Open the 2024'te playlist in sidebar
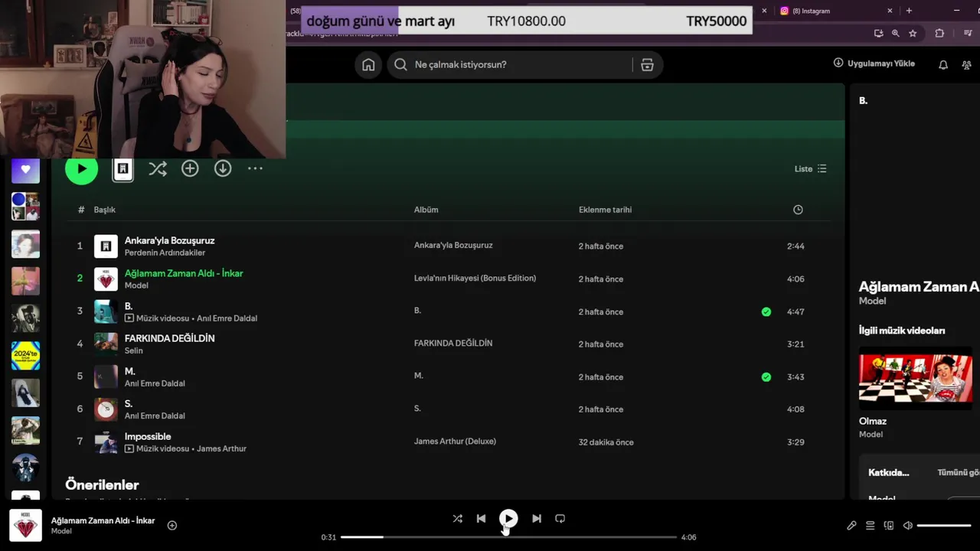 click(x=25, y=355)
